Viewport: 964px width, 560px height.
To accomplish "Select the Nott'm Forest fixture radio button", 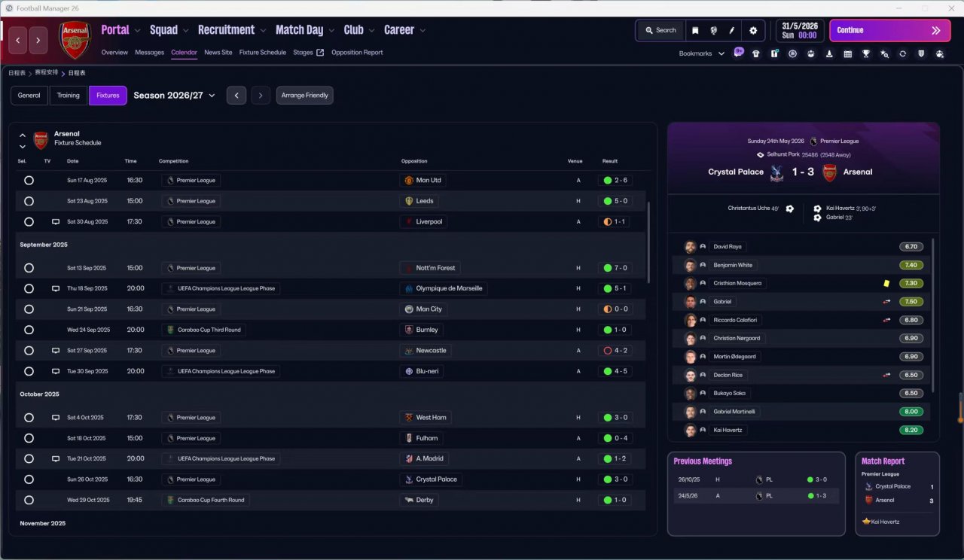I will click(x=29, y=268).
